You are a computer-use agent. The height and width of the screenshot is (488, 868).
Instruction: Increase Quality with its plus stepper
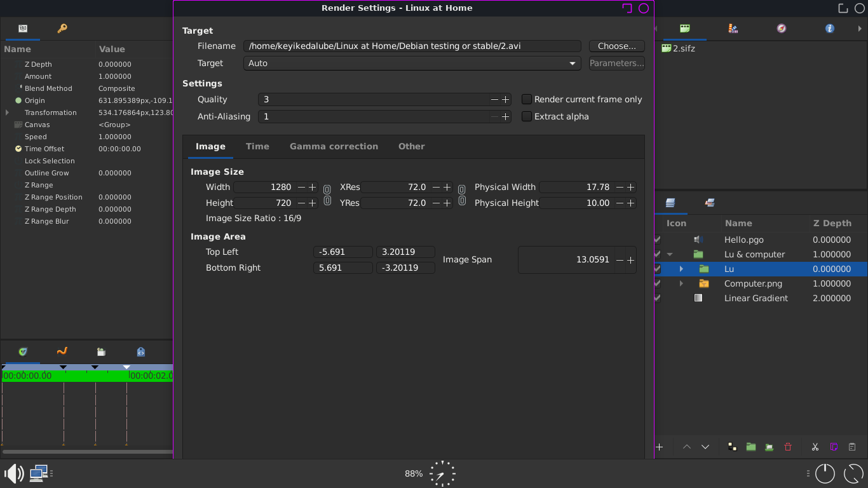click(x=505, y=99)
